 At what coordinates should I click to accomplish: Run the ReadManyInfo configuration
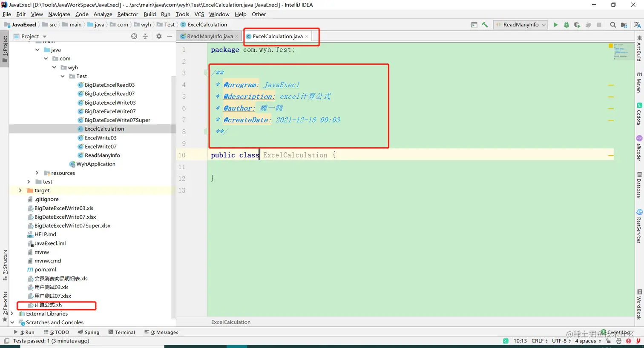[x=555, y=25]
